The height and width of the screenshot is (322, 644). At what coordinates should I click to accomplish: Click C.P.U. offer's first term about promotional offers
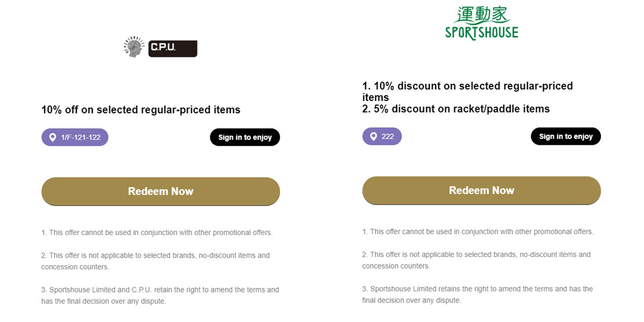[x=157, y=232]
